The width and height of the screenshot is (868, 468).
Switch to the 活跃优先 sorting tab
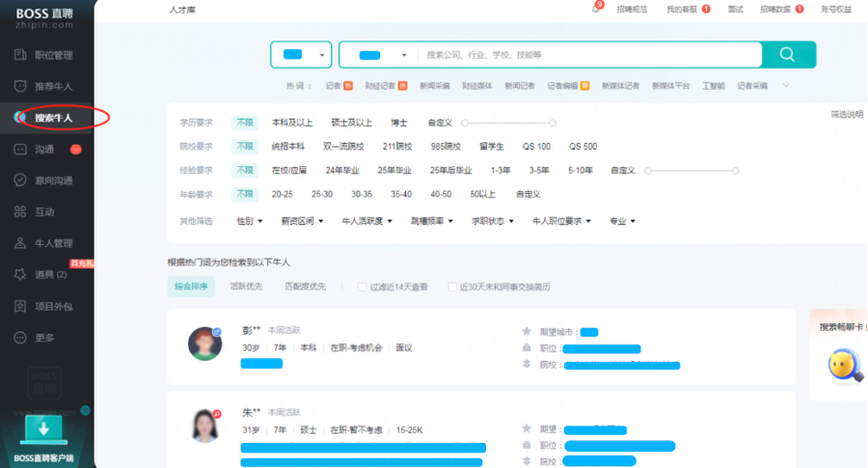coord(244,287)
